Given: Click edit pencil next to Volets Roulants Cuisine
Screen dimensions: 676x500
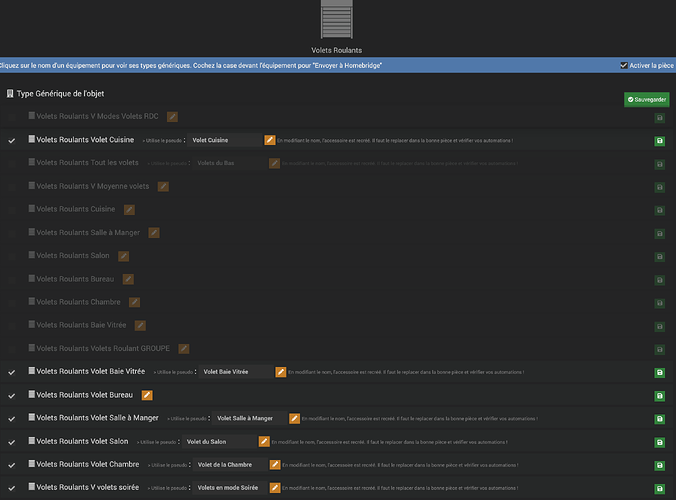Looking at the screenshot, I should tap(129, 209).
